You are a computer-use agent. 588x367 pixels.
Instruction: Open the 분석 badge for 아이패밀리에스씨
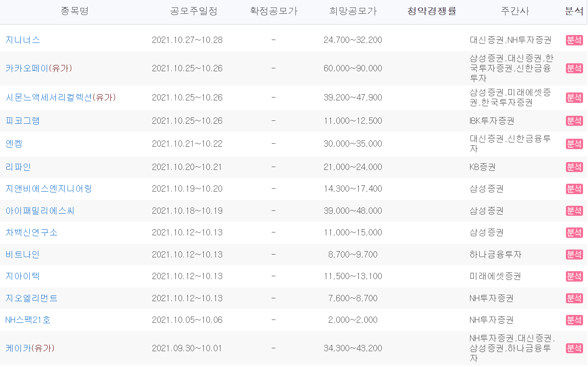[x=574, y=211]
